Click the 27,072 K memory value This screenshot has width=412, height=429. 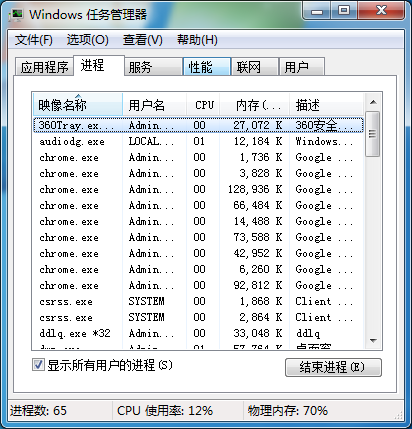click(258, 125)
